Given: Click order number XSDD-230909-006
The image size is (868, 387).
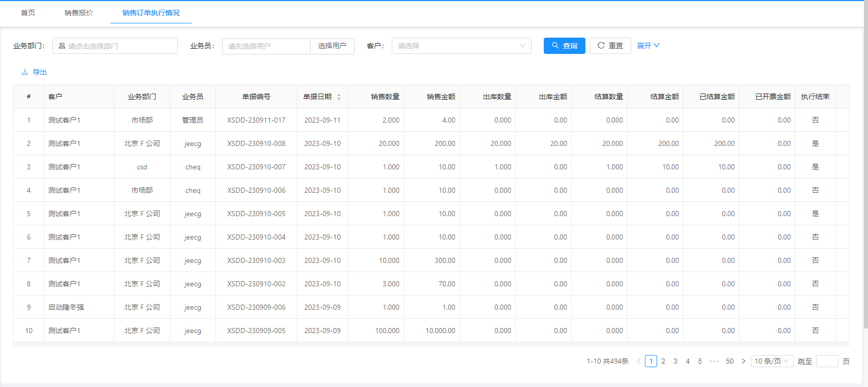Looking at the screenshot, I should 257,307.
